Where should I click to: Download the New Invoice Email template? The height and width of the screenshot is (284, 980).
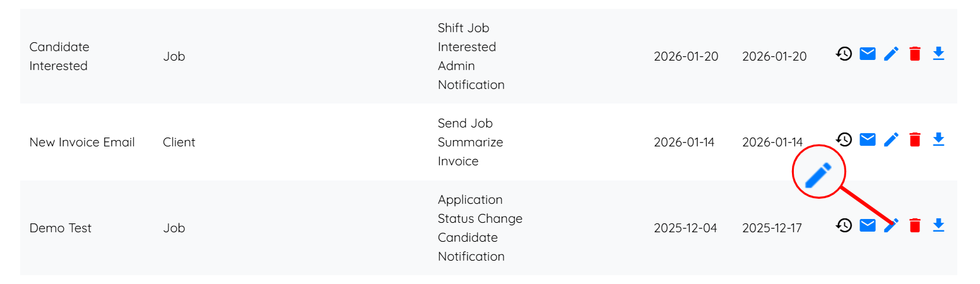point(938,139)
